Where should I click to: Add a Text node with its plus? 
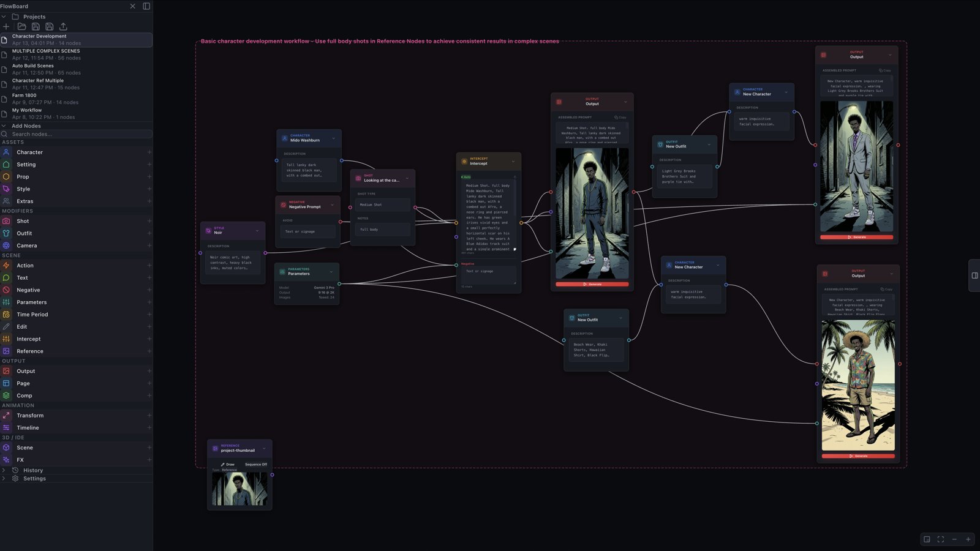(x=149, y=277)
